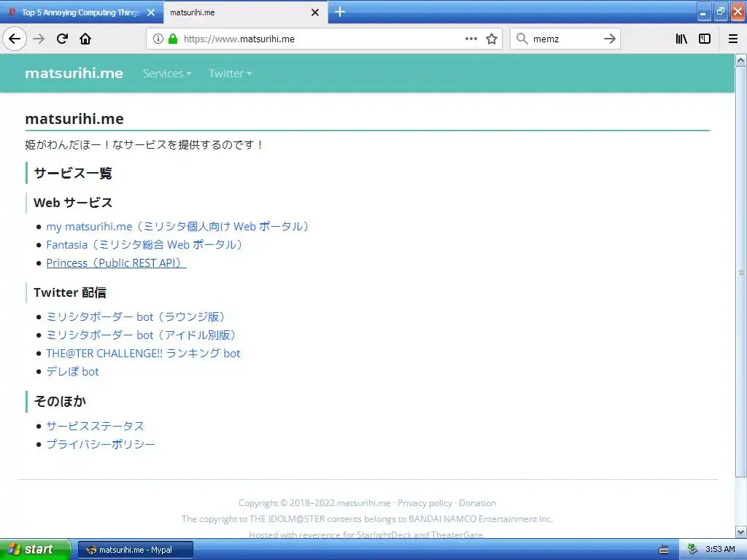747x560 pixels.
Task: Expand the Services dropdown in navbar
Action: coord(167,74)
